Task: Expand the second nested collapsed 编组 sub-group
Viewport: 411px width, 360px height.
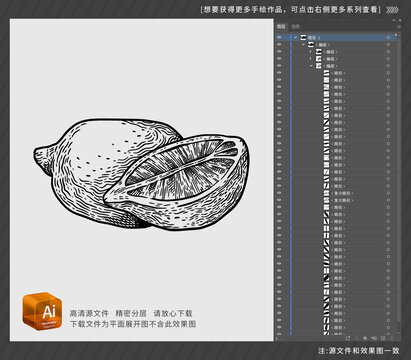Action: (311, 59)
